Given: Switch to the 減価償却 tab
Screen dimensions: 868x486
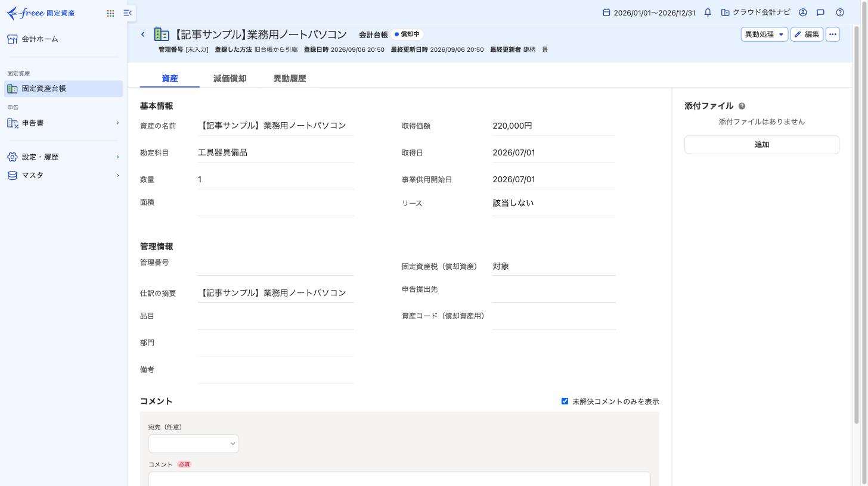Looking at the screenshot, I should pyautogui.click(x=230, y=79).
